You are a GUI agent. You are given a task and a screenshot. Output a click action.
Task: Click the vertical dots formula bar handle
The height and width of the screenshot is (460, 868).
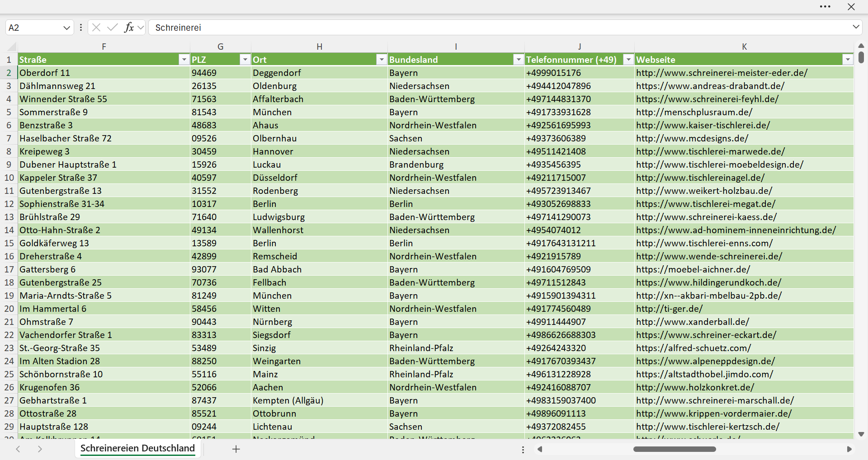(x=81, y=28)
